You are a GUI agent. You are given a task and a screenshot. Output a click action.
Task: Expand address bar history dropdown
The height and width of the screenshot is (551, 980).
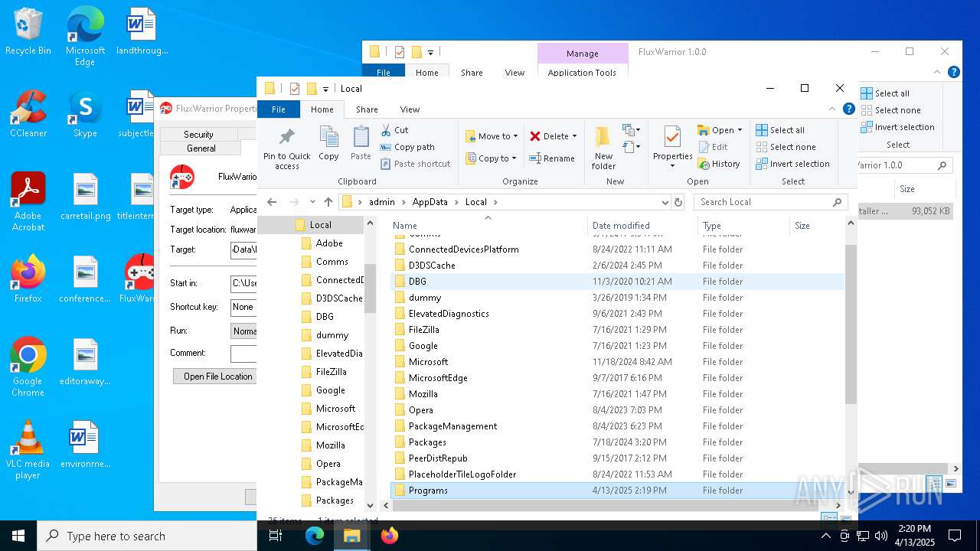(x=665, y=202)
